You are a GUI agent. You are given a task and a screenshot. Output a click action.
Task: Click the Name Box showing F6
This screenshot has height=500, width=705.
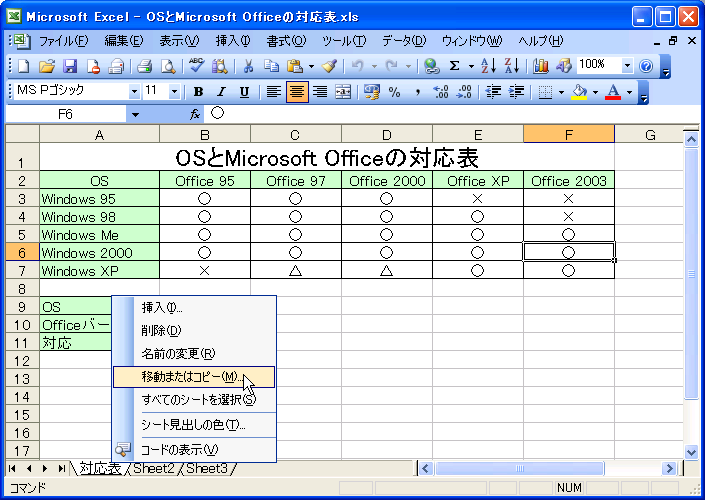(x=66, y=115)
